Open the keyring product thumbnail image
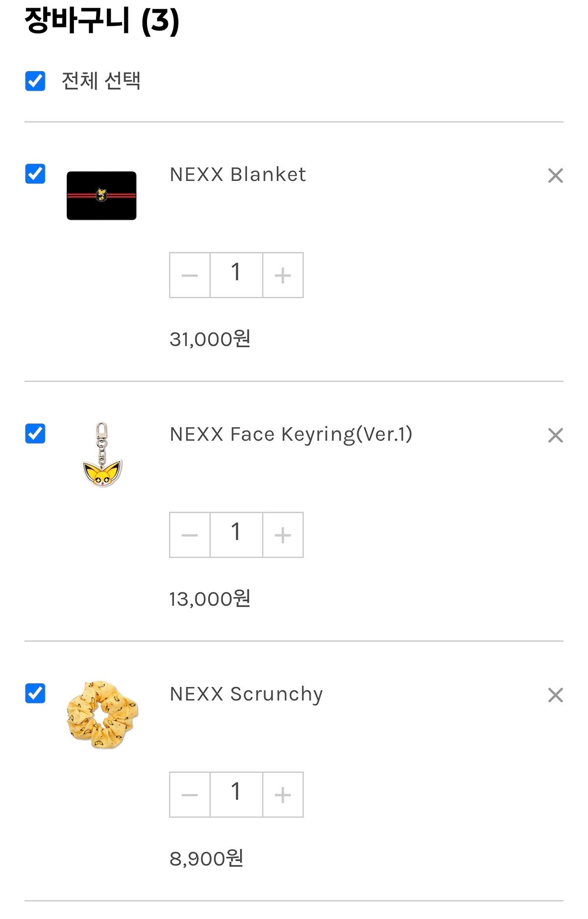 click(x=102, y=455)
